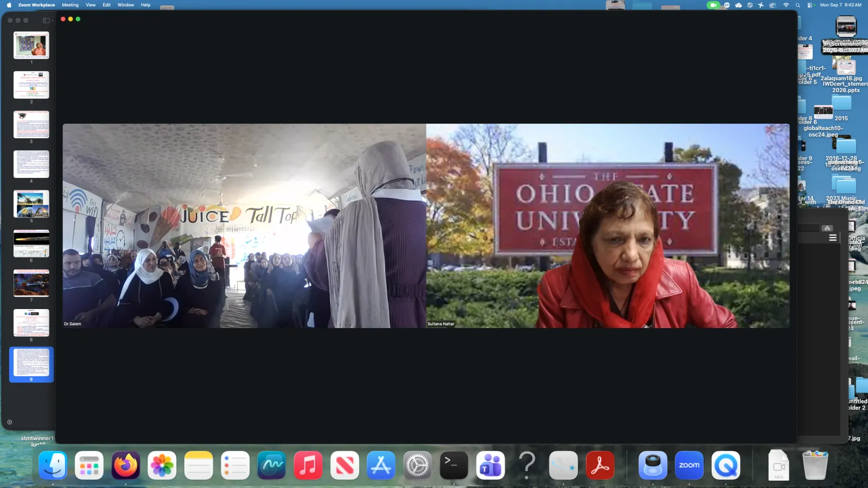Select slide thumbnail 5 in sidebar
868x488 pixels.
31,204
